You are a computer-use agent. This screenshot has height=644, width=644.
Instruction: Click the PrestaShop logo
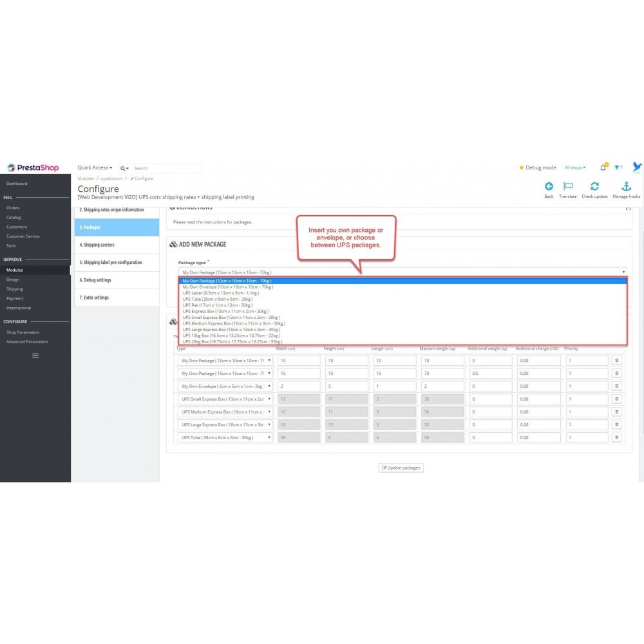[x=33, y=167]
